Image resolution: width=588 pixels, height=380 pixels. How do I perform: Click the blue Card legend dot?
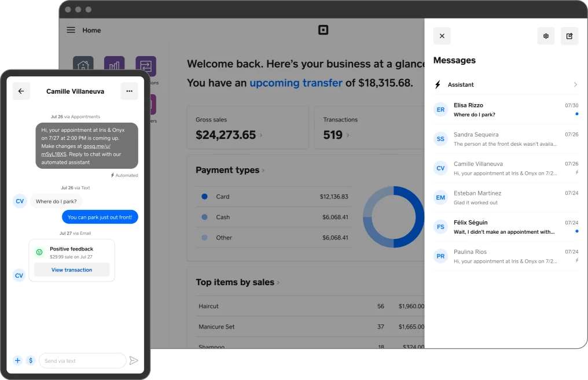click(x=203, y=197)
